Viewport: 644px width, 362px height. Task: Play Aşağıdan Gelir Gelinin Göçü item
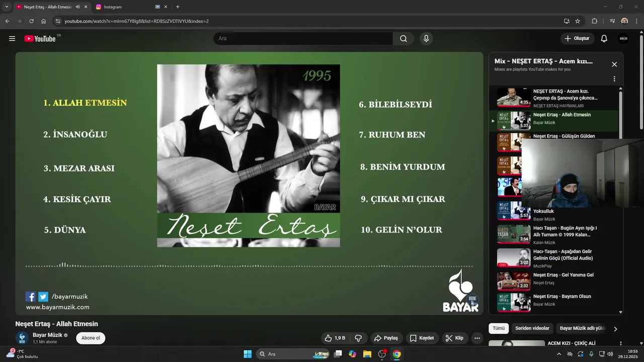pyautogui.click(x=553, y=258)
